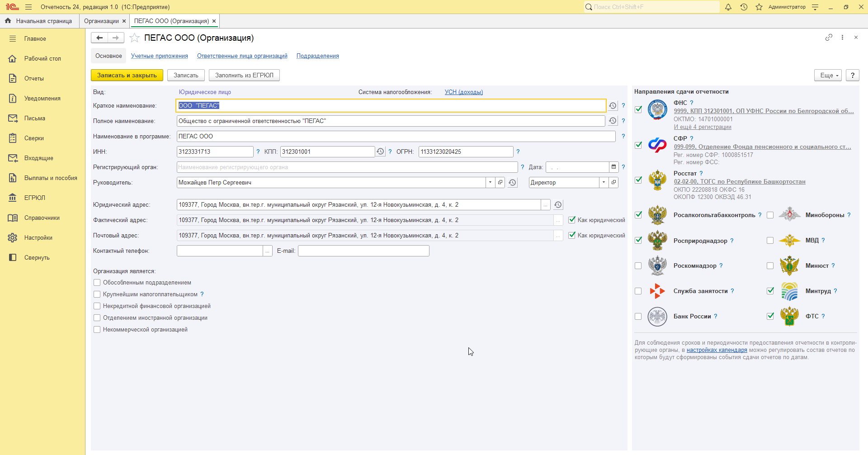Toggle Как юридический for Фактический адрес

[x=572, y=220]
